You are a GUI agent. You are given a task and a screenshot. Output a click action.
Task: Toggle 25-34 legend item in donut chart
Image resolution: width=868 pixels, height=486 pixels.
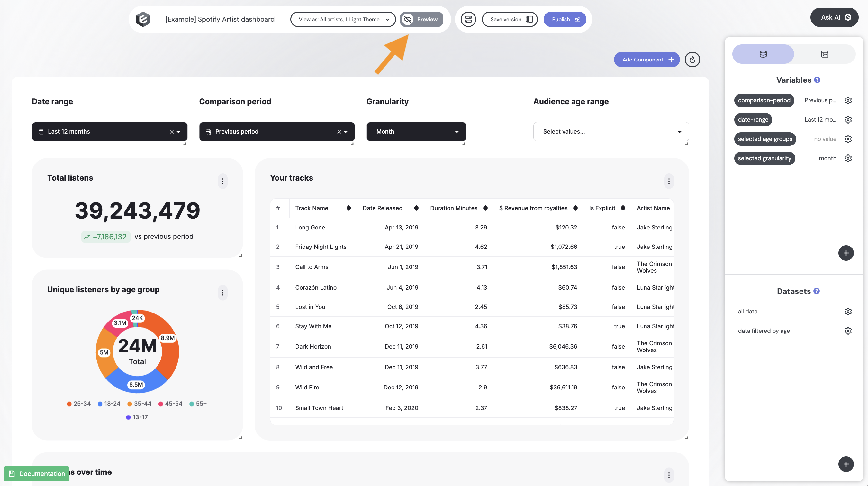tap(79, 404)
